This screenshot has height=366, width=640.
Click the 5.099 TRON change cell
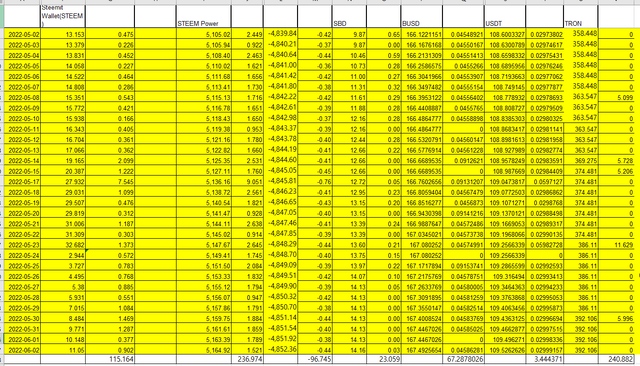point(617,98)
